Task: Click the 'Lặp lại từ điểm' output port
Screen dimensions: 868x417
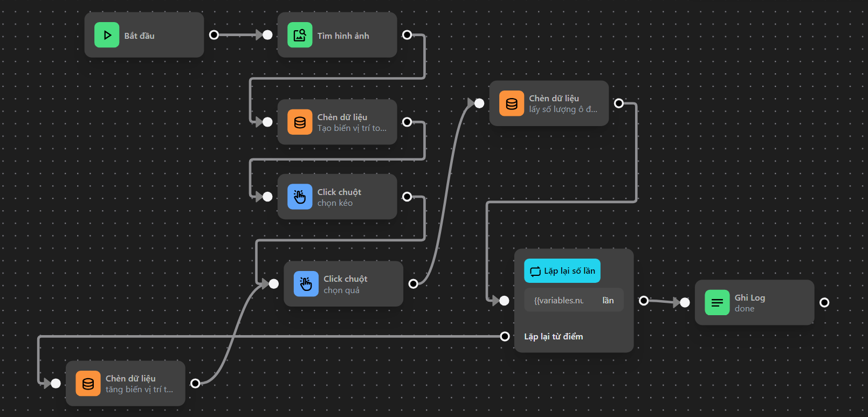Action: [505, 337]
